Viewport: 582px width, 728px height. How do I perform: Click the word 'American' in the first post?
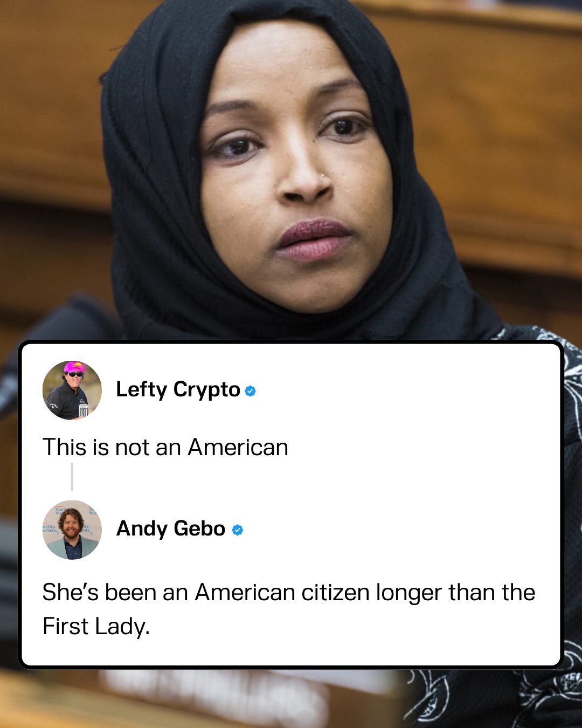tap(238, 448)
